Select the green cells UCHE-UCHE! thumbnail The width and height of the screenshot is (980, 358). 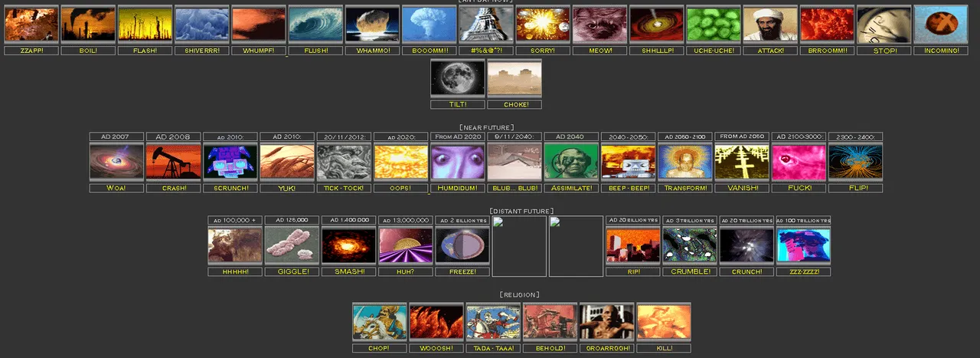pos(714,25)
